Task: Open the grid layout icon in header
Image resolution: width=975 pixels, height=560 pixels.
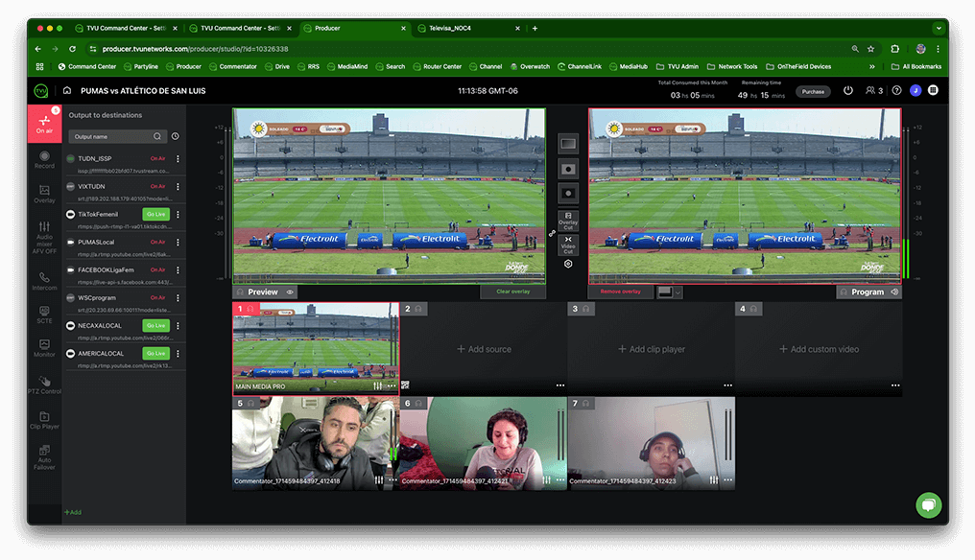Action: [933, 90]
